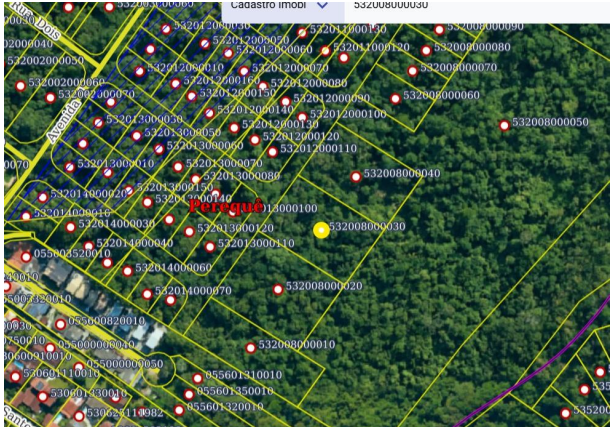Image resolution: width=612 pixels, height=427 pixels.
Task: Click the yellow marker for parcel 532008000030
Action: click(x=321, y=230)
